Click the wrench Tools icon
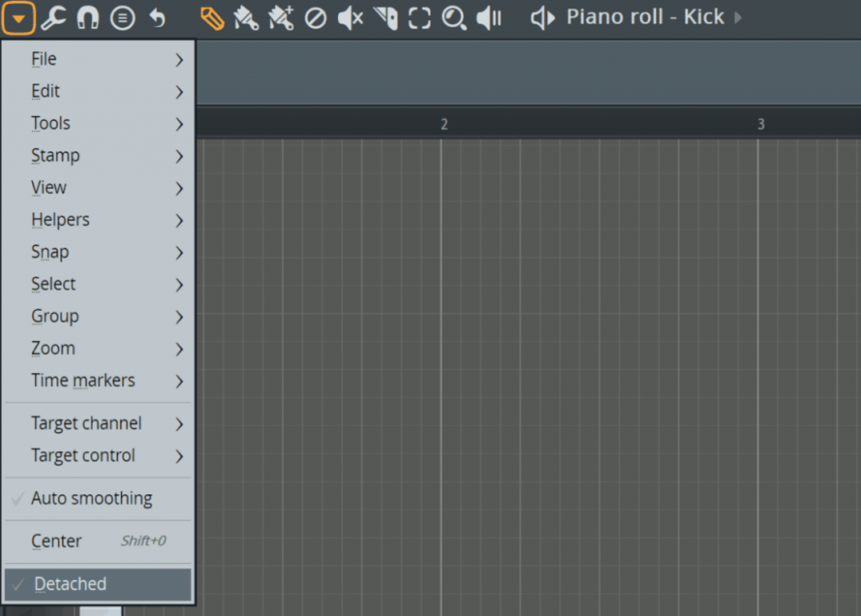Viewport: 861px width, 616px height. pos(53,18)
